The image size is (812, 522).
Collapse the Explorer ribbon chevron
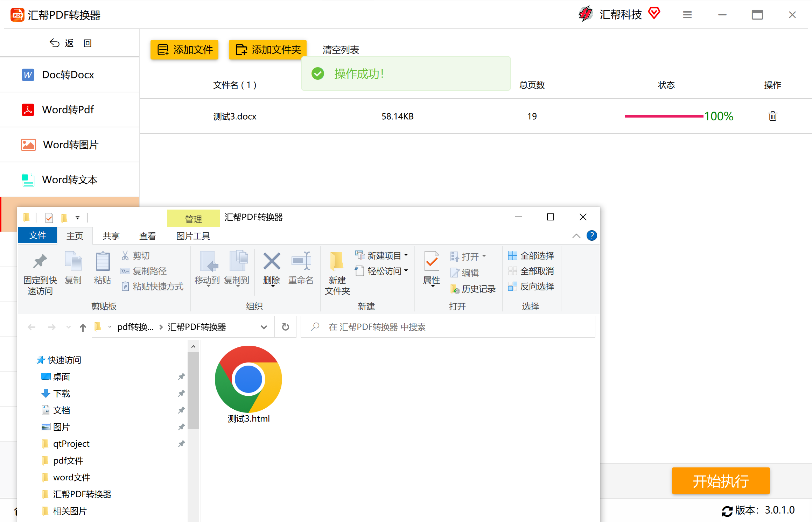click(x=576, y=236)
